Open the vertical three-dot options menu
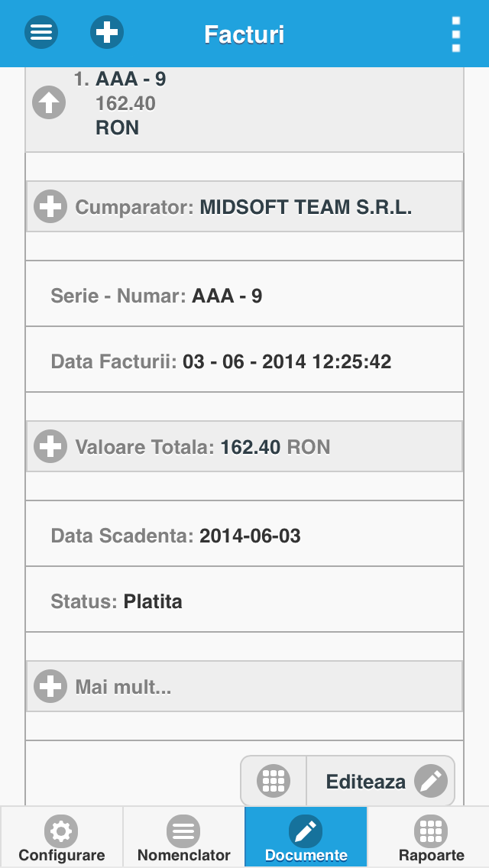 pyautogui.click(x=456, y=34)
